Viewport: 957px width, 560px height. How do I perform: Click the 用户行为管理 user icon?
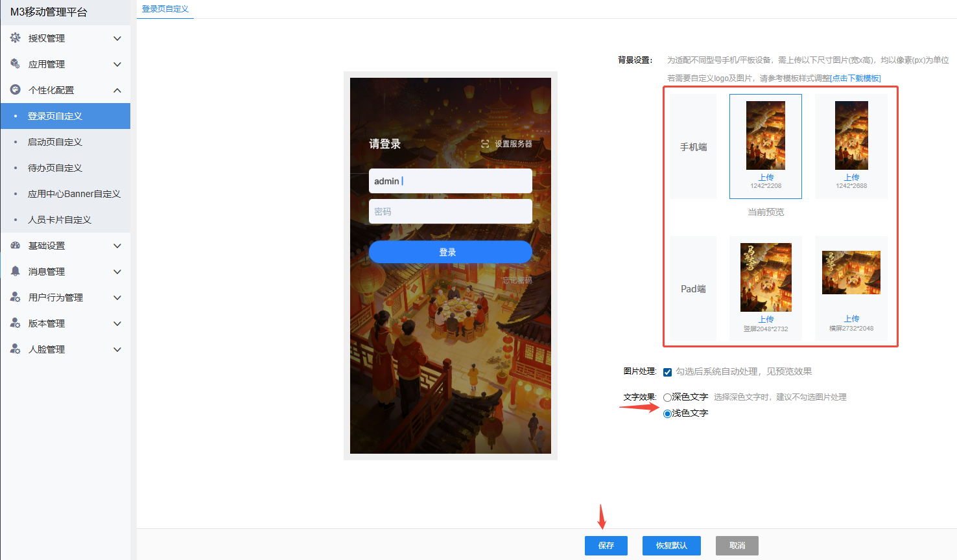click(16, 297)
